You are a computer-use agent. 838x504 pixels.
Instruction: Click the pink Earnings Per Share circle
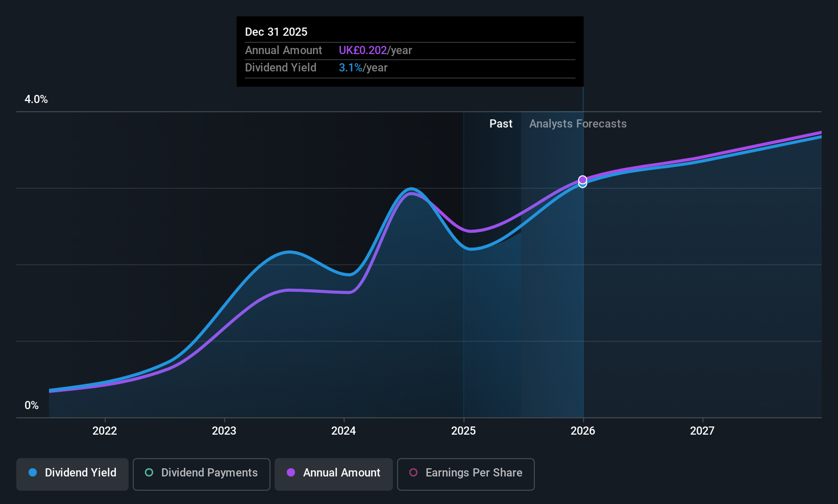point(413,472)
